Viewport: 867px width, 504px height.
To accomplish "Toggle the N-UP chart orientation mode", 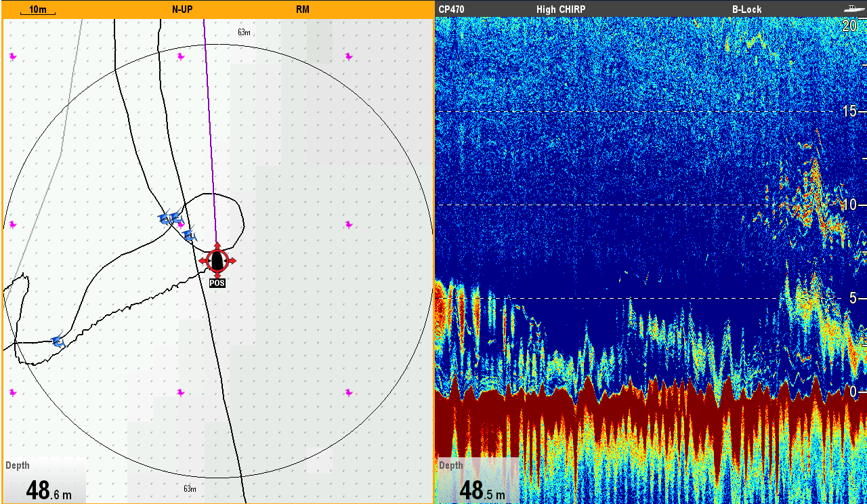I will [x=182, y=9].
